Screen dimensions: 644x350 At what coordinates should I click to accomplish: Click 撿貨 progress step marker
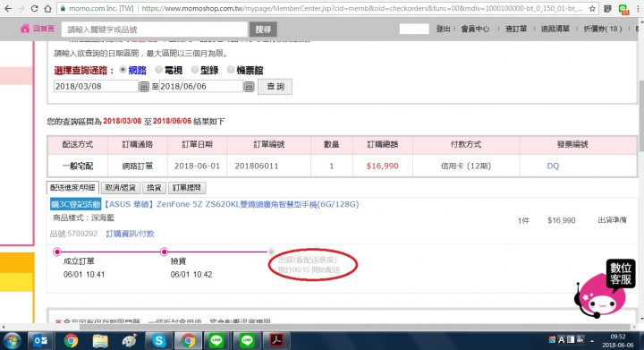[164, 252]
